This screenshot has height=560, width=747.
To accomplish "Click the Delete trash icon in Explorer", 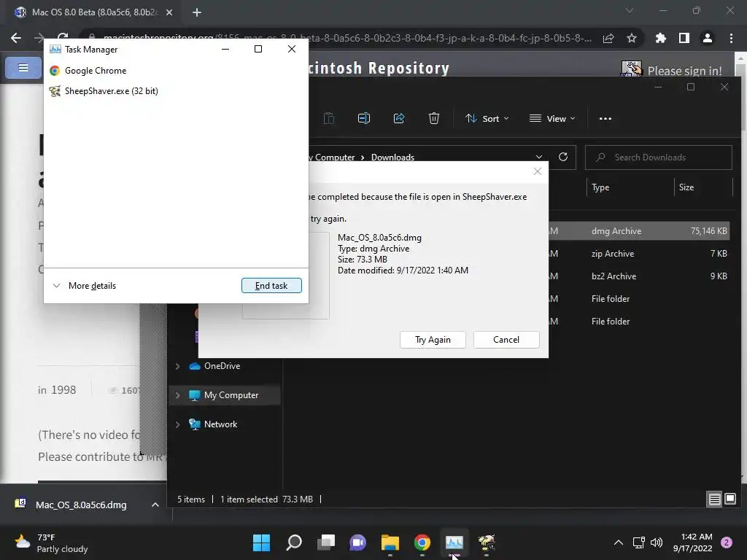I will (433, 119).
